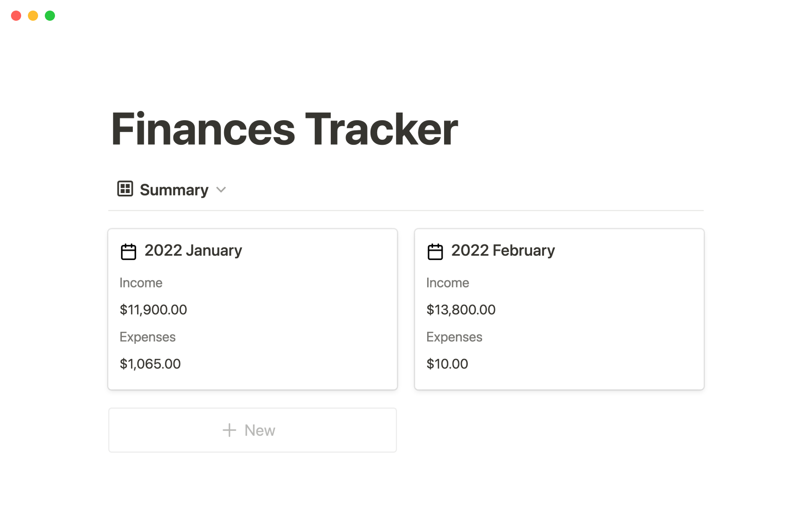The width and height of the screenshot is (812, 508).
Task: Close the window with the red button
Action: point(16,16)
